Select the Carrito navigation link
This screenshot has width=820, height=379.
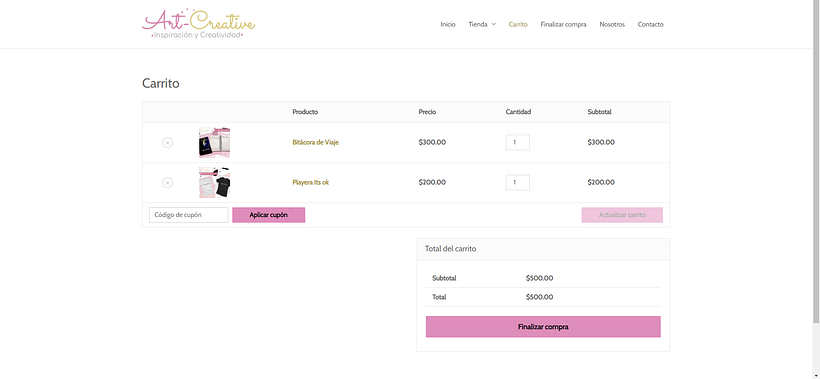click(518, 24)
